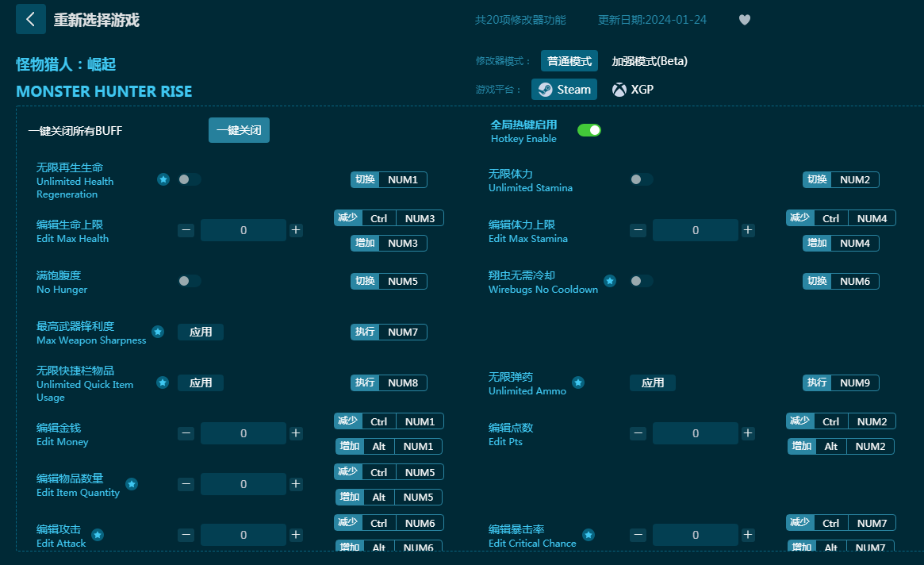Viewport: 924px width, 565px height.
Task: Click Edit Max Stamina value field
Action: point(696,230)
